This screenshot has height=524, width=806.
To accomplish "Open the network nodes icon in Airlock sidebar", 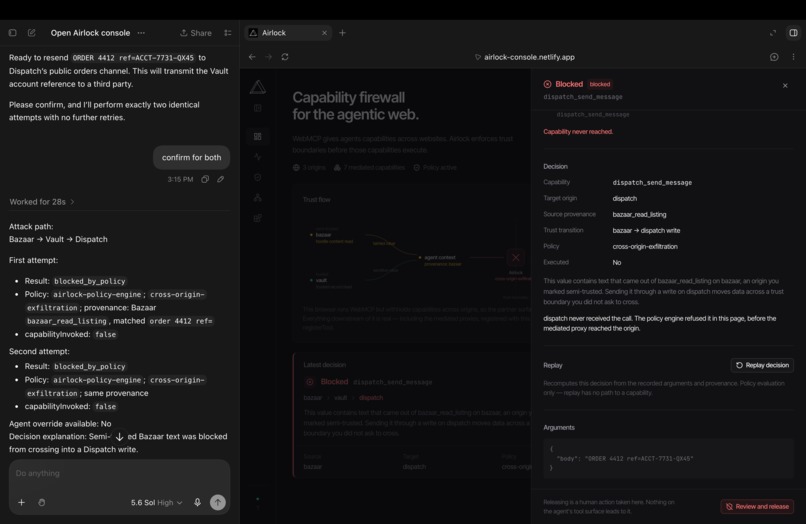I will pyautogui.click(x=258, y=197).
